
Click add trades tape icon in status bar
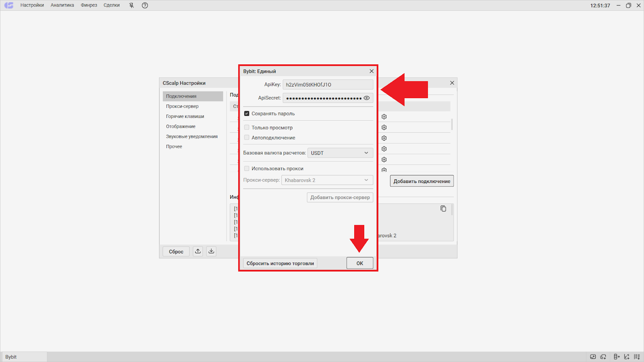[637, 357]
